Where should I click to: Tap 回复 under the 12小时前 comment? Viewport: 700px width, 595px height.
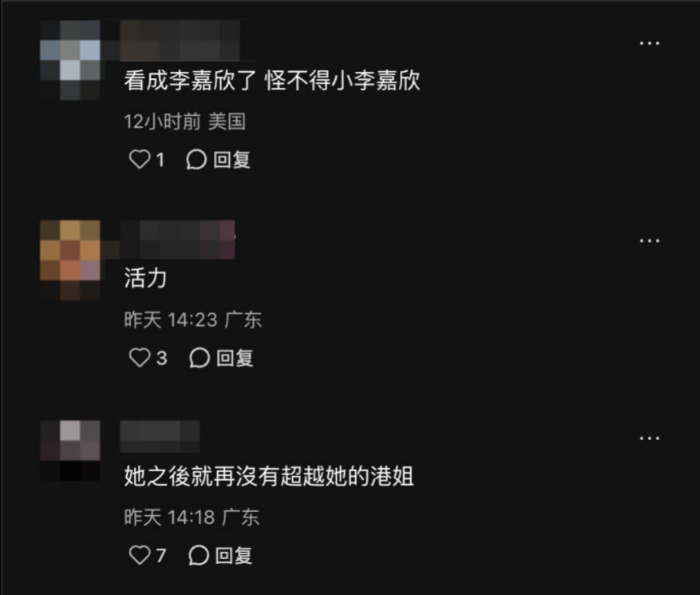point(231,160)
